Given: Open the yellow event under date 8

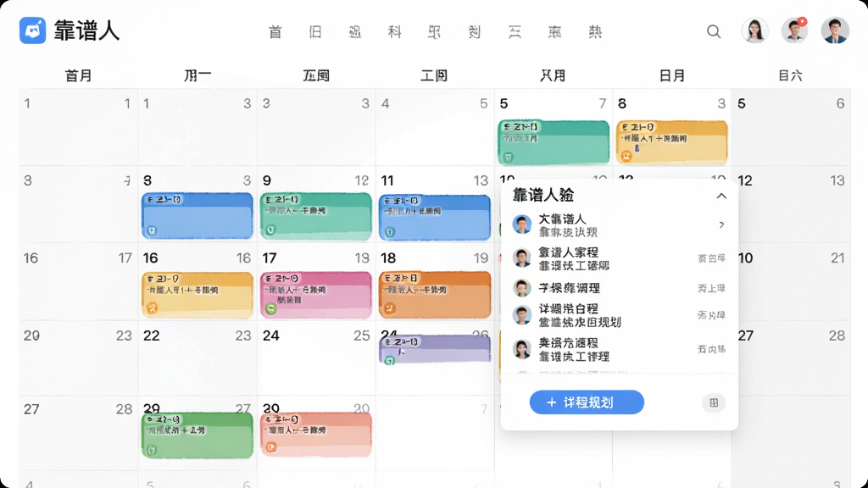Looking at the screenshot, I should click(x=672, y=142).
